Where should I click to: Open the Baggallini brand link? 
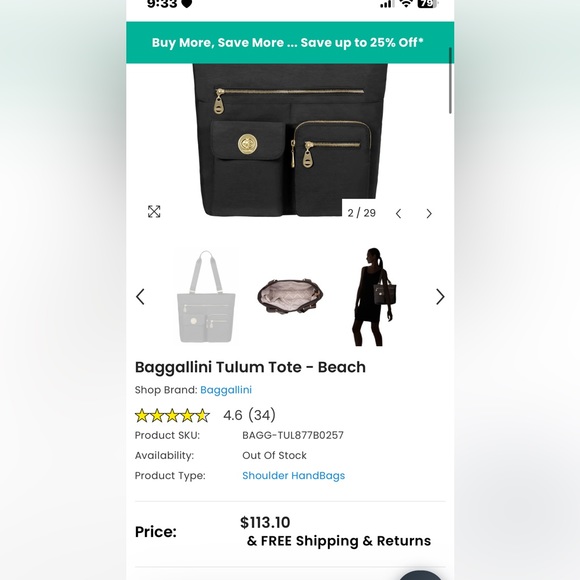click(x=226, y=390)
